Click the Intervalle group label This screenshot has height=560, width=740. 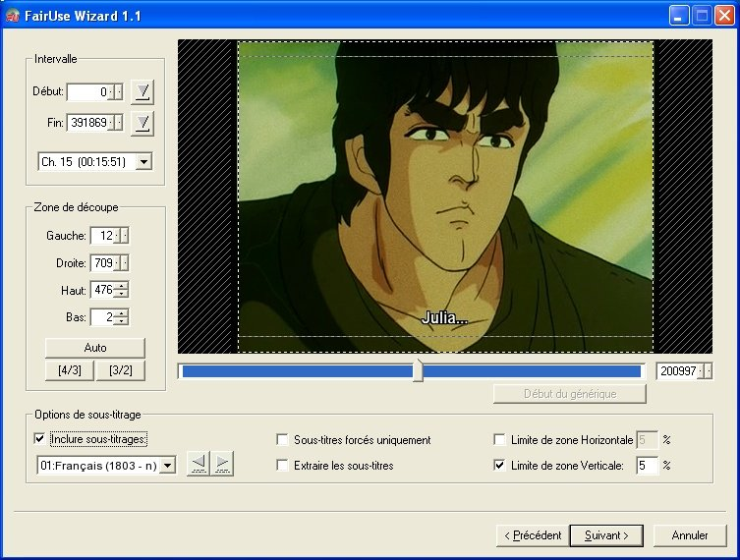click(55, 59)
